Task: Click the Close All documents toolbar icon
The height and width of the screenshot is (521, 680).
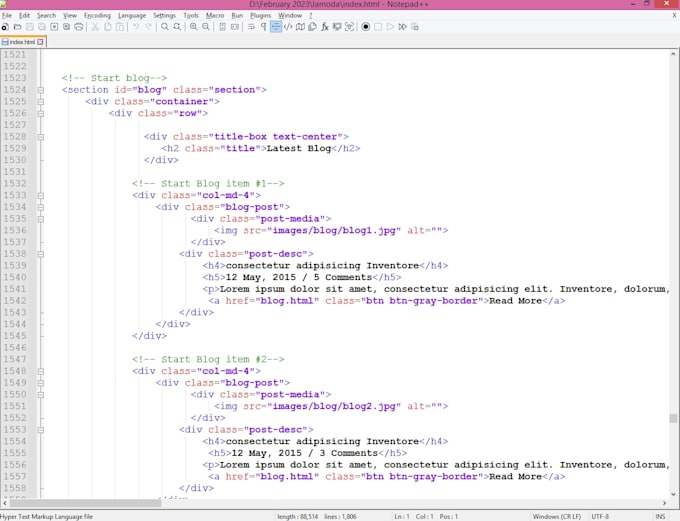Action: pyautogui.click(x=66, y=27)
